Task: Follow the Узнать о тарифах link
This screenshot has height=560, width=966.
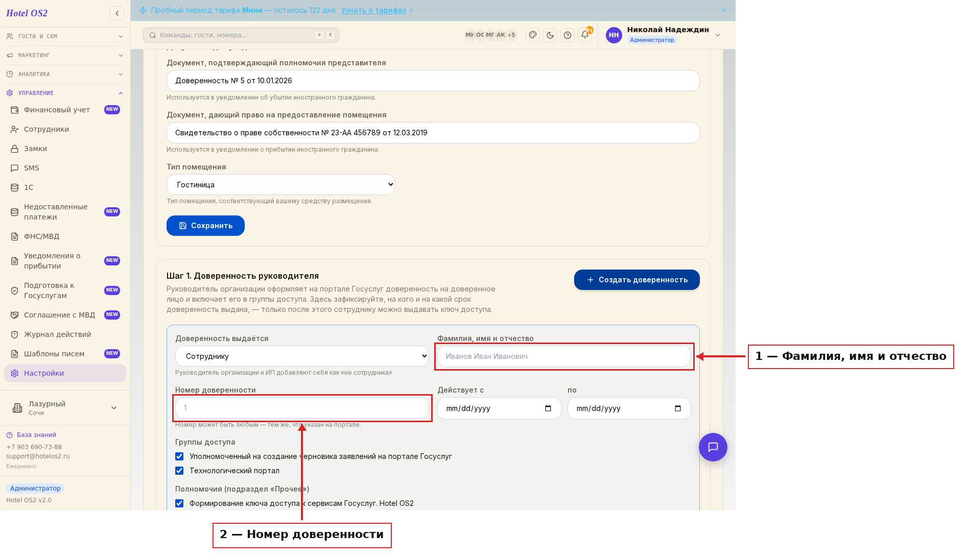Action: point(374,10)
